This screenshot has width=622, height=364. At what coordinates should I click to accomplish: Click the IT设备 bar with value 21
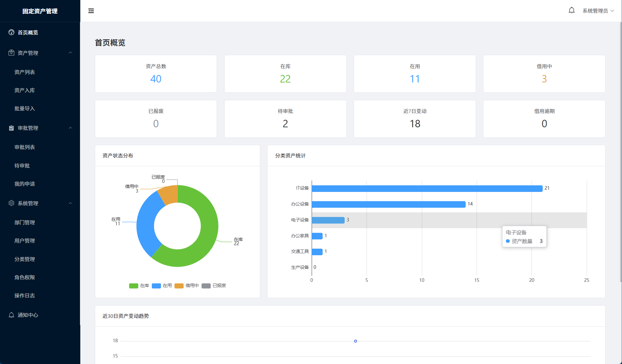427,188
